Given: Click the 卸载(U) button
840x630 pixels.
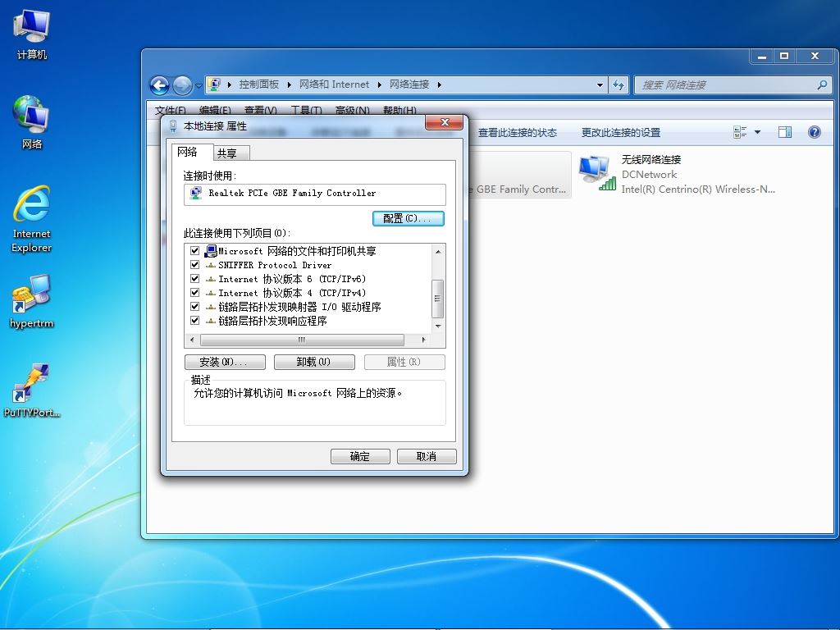Looking at the screenshot, I should [x=314, y=362].
